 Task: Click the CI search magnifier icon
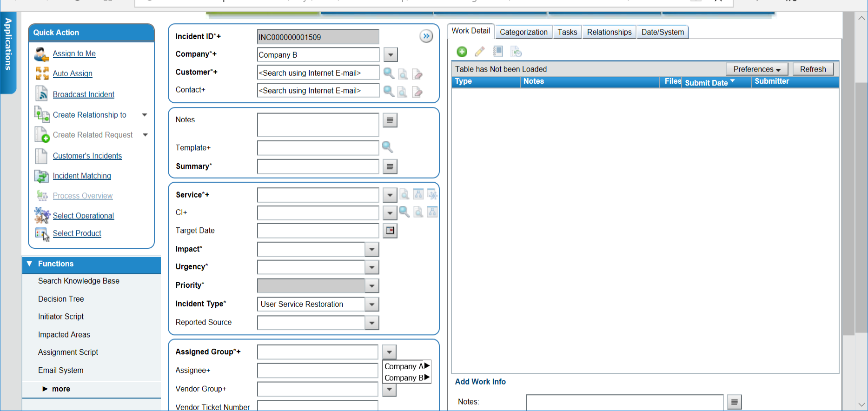click(x=404, y=212)
